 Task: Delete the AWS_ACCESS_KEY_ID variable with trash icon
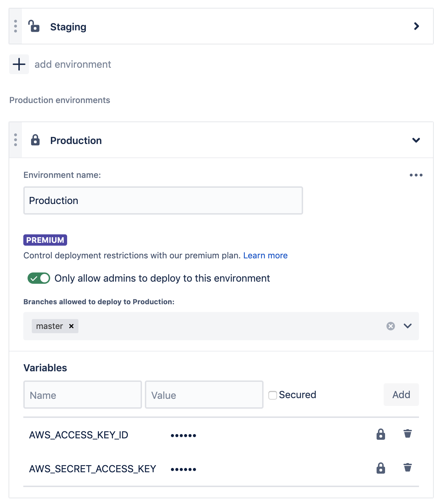point(408,434)
